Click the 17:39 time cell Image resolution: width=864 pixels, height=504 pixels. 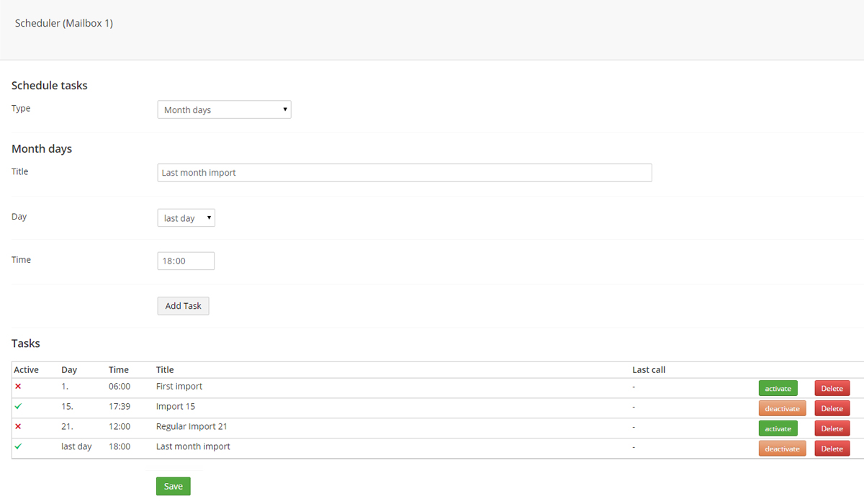(x=120, y=407)
